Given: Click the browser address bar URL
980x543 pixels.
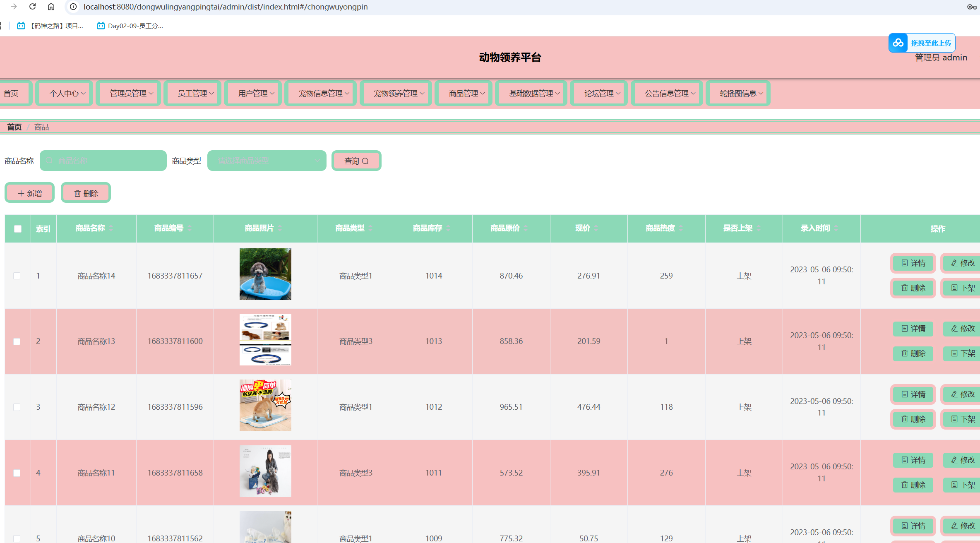Looking at the screenshot, I should click(226, 7).
